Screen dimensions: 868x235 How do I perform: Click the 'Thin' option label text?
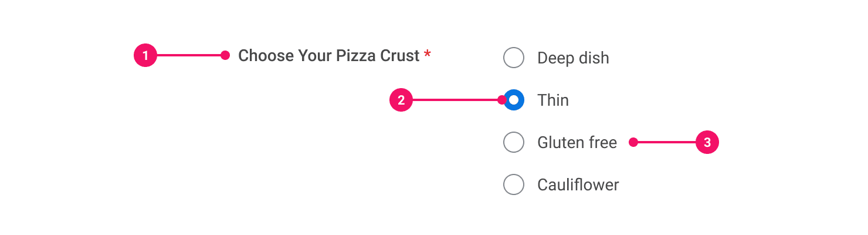553,100
